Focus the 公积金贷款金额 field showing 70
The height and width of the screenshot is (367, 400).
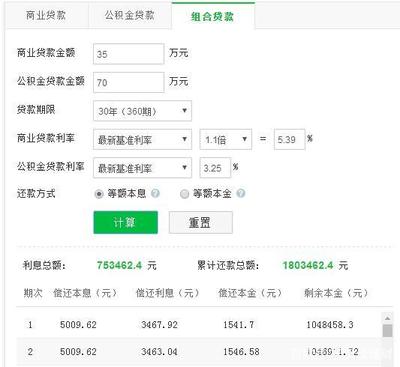tap(129, 82)
